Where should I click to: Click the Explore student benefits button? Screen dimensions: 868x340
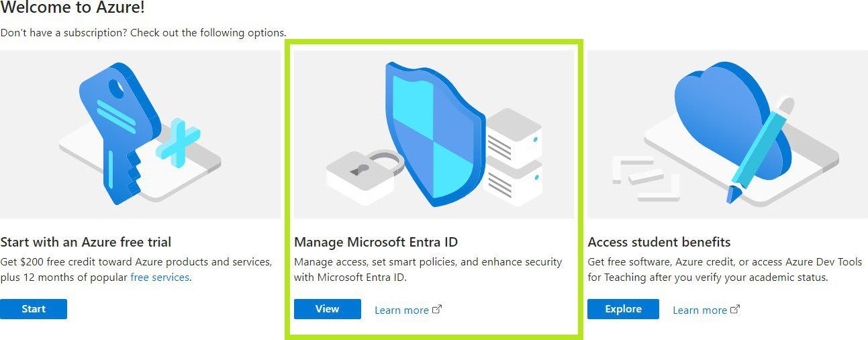[x=623, y=309]
